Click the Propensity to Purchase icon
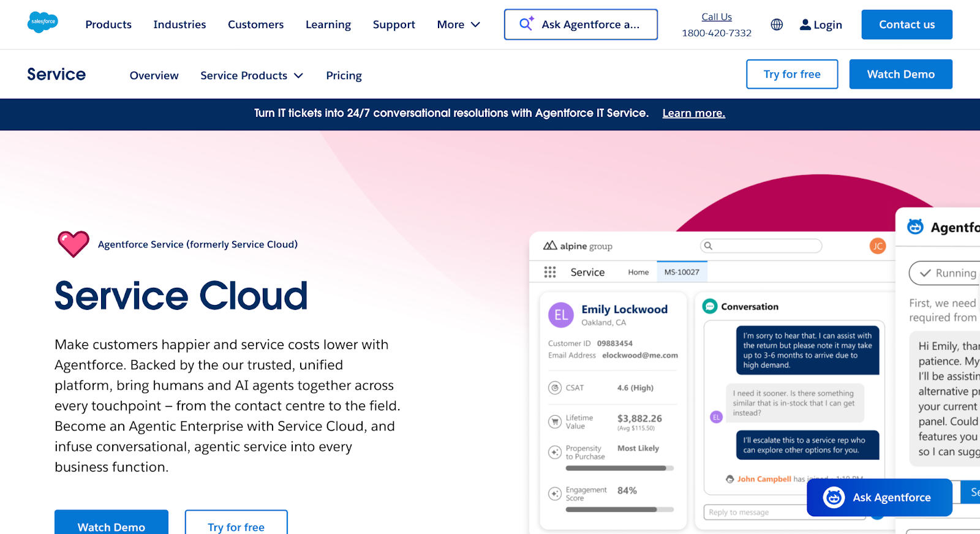The height and width of the screenshot is (534, 980). (555, 452)
